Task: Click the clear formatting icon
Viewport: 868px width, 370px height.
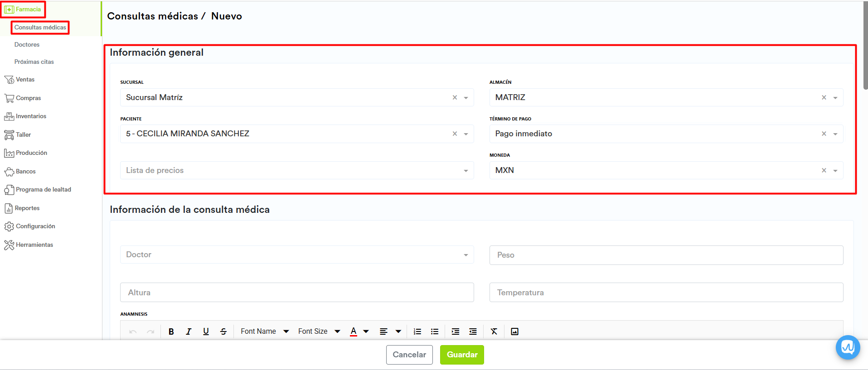Action: click(494, 332)
